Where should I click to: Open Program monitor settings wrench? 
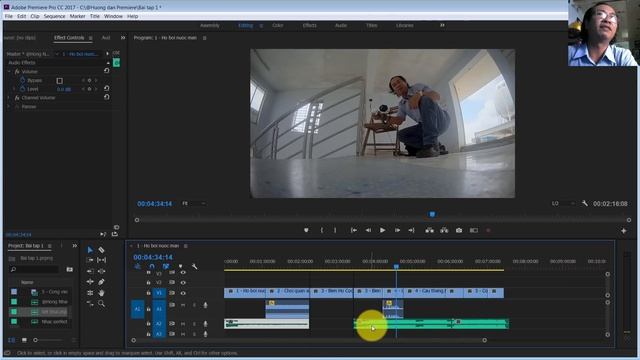585,203
